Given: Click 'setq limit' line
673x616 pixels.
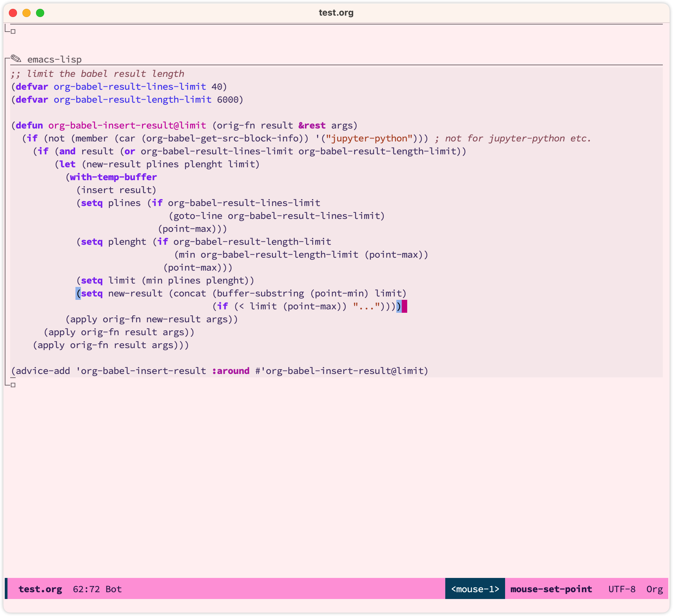Looking at the screenshot, I should pyautogui.click(x=165, y=280).
